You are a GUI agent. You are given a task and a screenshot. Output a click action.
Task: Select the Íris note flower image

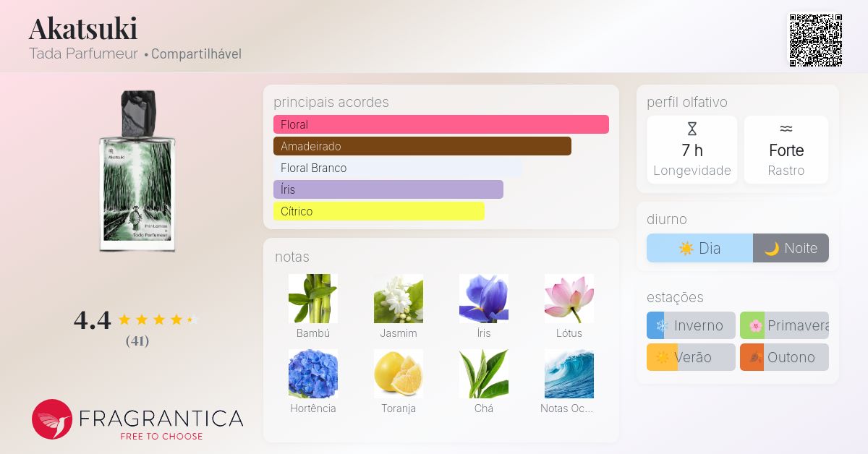(484, 299)
